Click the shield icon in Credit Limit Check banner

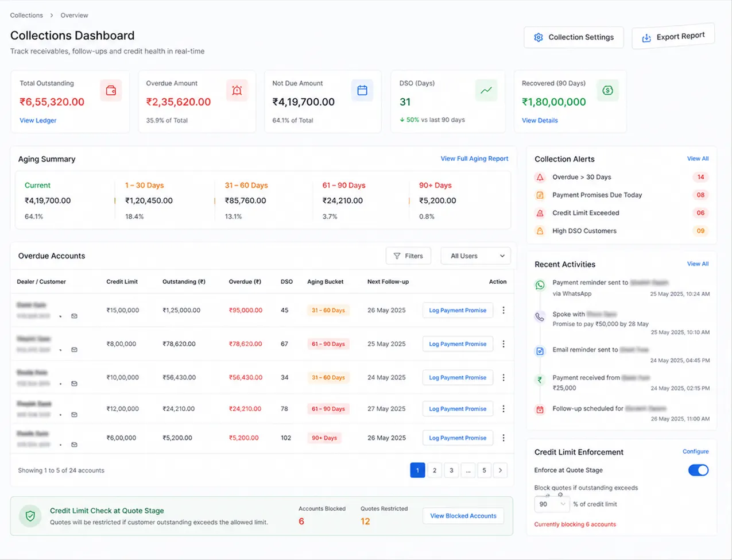pyautogui.click(x=30, y=516)
